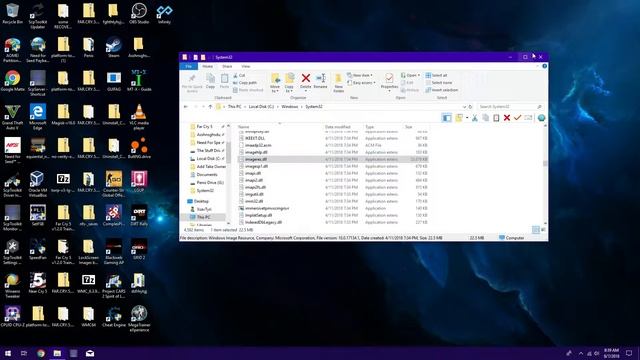This screenshot has width=640, height=360.
Task: Switch to the View ribbon tab
Action: pyautogui.click(x=246, y=66)
